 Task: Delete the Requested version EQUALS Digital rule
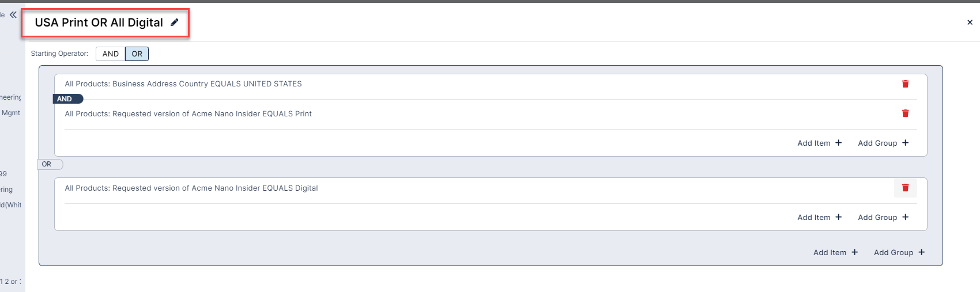pyautogui.click(x=905, y=188)
